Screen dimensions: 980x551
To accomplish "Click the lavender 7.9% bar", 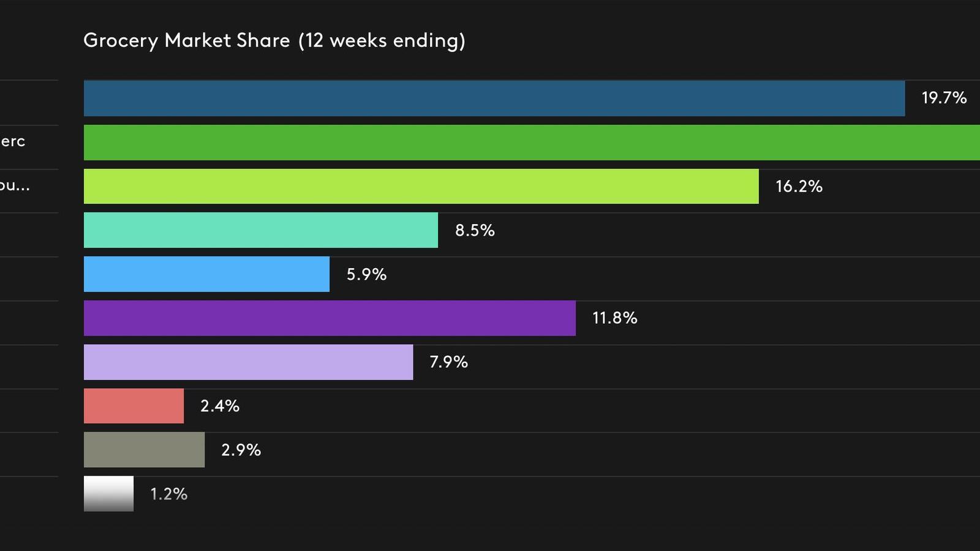I will coord(248,362).
